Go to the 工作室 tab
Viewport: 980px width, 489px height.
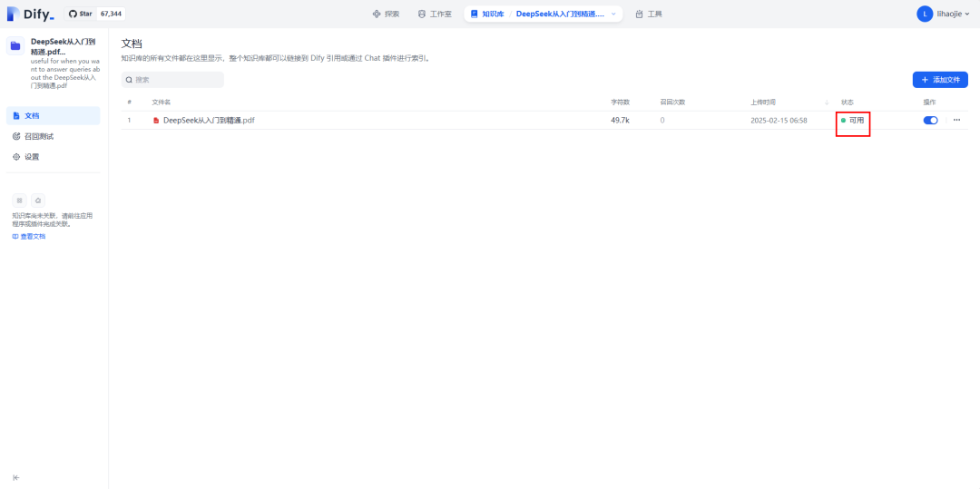(x=435, y=14)
